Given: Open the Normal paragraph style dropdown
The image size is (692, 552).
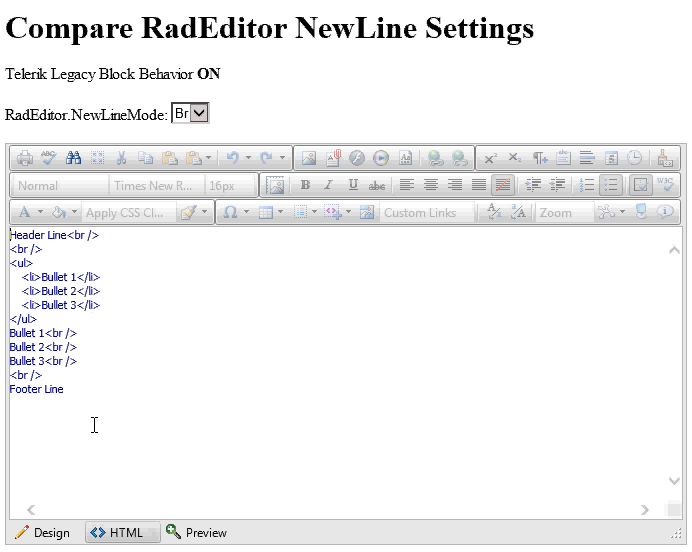Looking at the screenshot, I should pos(60,186).
